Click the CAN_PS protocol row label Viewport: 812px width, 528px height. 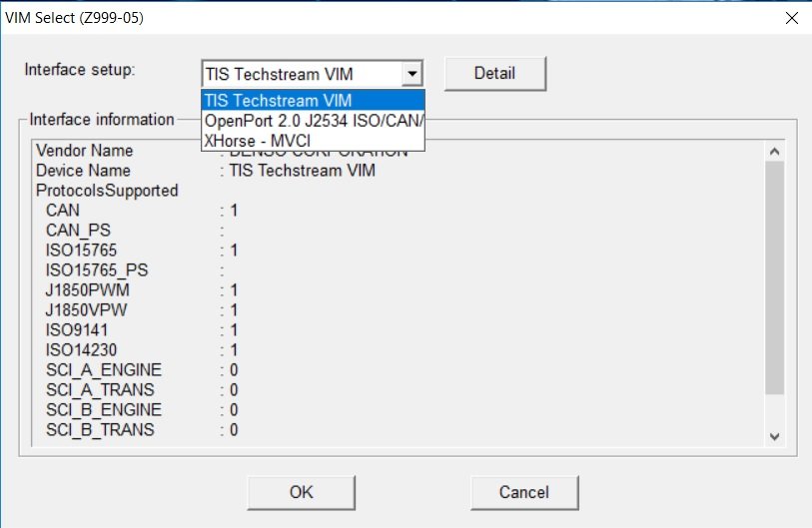tap(78, 231)
